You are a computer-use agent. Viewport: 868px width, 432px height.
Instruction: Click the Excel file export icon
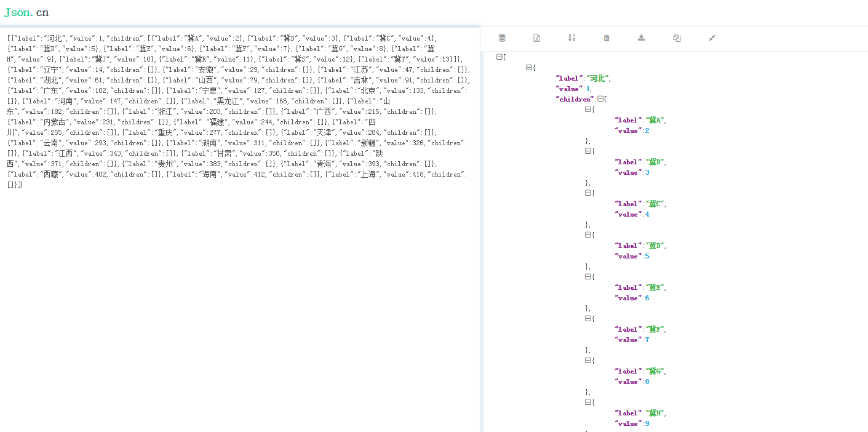[536, 38]
